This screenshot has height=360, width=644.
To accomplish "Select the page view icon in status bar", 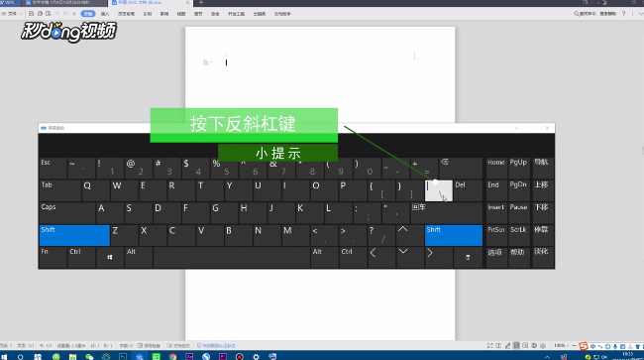I will pos(516,346).
